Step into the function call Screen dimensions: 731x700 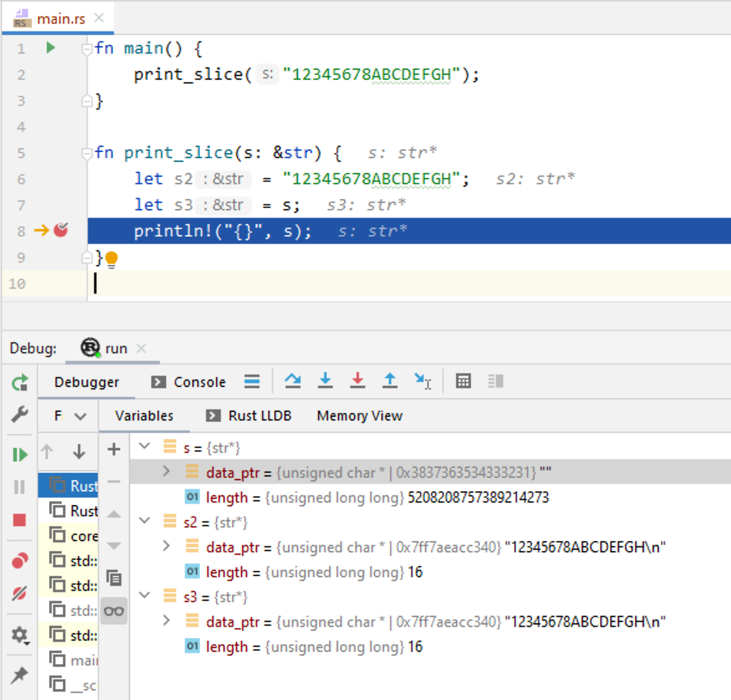coord(326,381)
